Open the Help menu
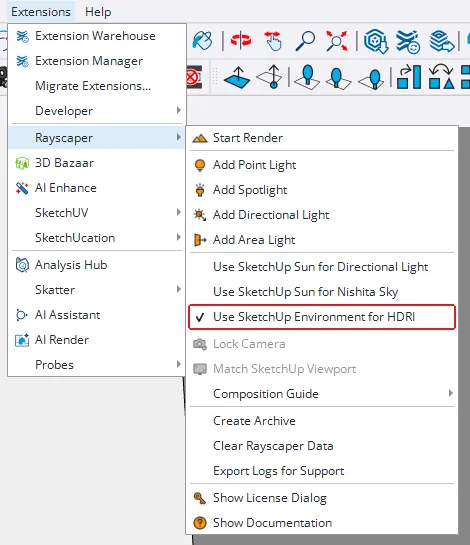470x545 pixels. (98, 12)
